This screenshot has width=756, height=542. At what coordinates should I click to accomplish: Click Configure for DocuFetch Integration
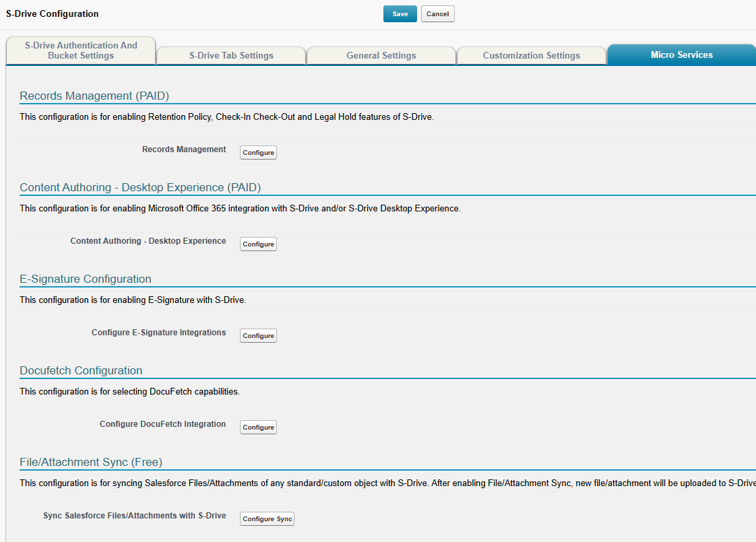tap(258, 428)
